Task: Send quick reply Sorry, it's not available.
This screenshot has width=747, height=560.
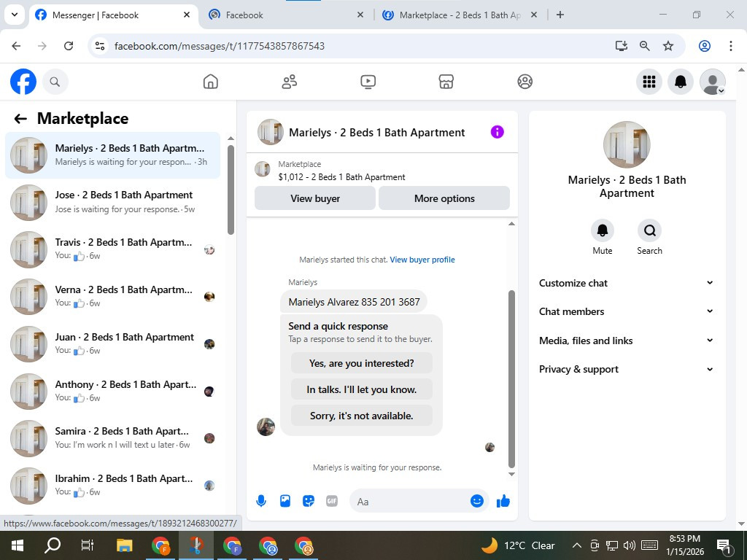Action: (x=362, y=416)
